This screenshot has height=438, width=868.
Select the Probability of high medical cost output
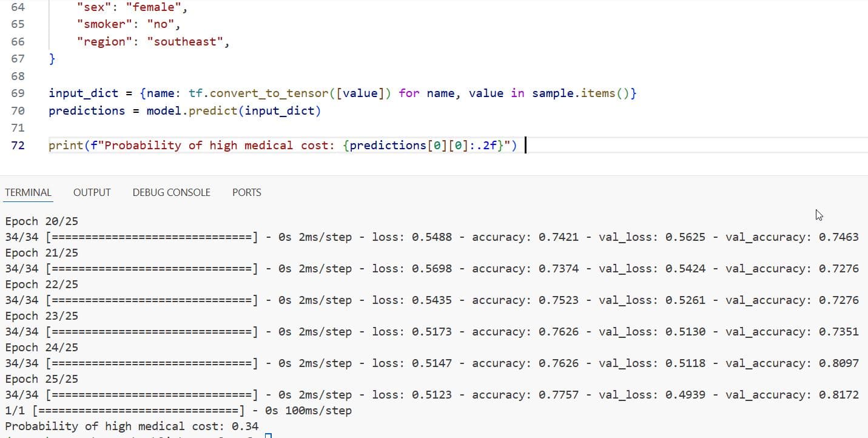tap(130, 426)
